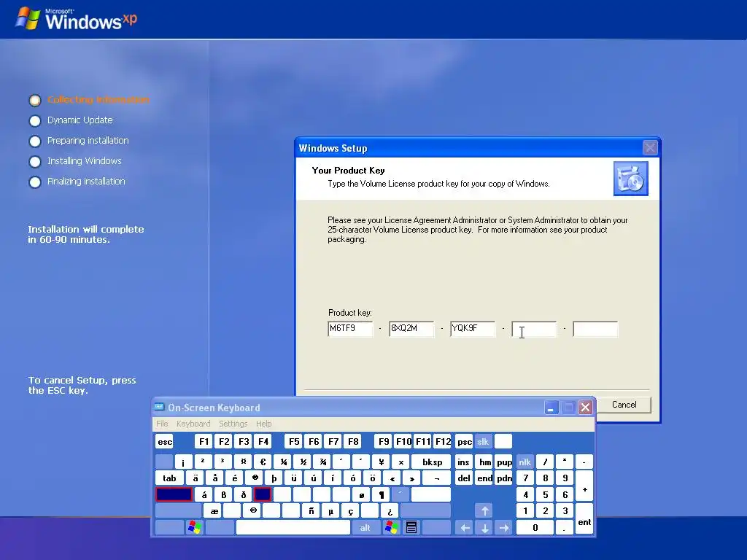Hit the esc key on the On-Screen Keyboard
The height and width of the screenshot is (560, 747).
click(x=165, y=441)
